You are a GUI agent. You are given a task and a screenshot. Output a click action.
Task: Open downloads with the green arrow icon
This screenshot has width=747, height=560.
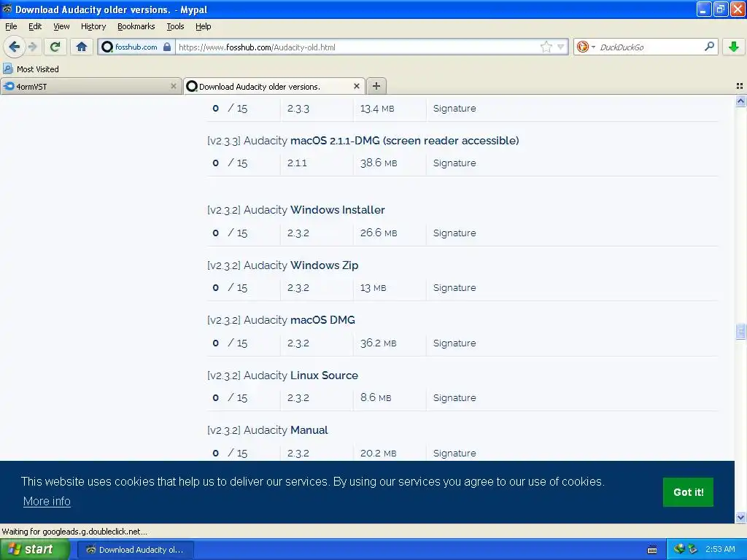click(733, 47)
